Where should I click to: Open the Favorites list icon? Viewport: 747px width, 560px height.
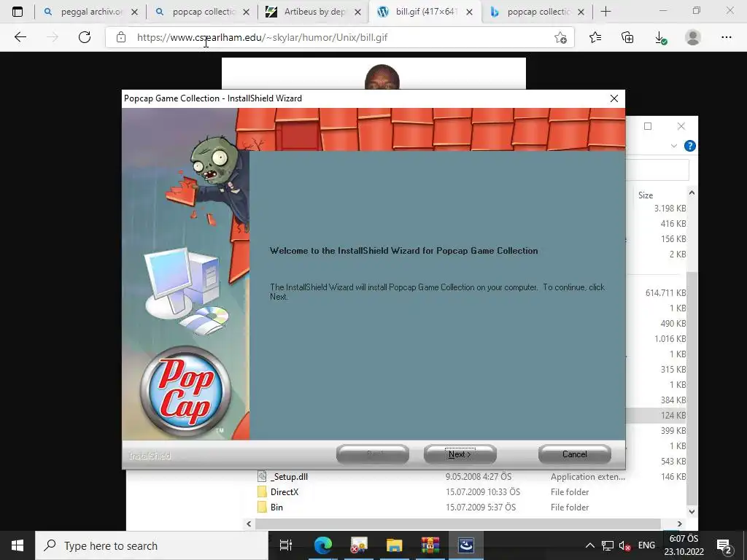tap(595, 37)
